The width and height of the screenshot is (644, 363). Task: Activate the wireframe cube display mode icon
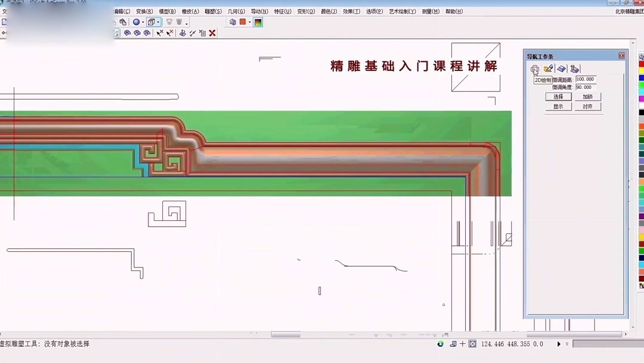pos(151,21)
